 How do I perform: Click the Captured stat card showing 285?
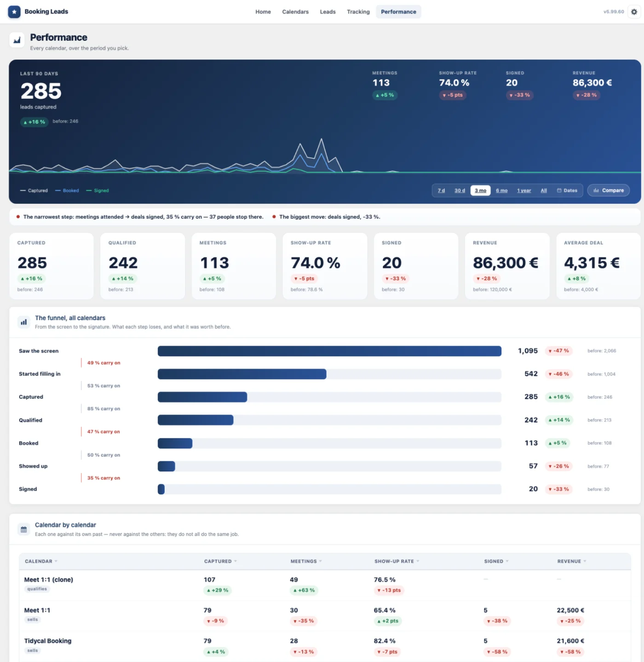pos(52,266)
